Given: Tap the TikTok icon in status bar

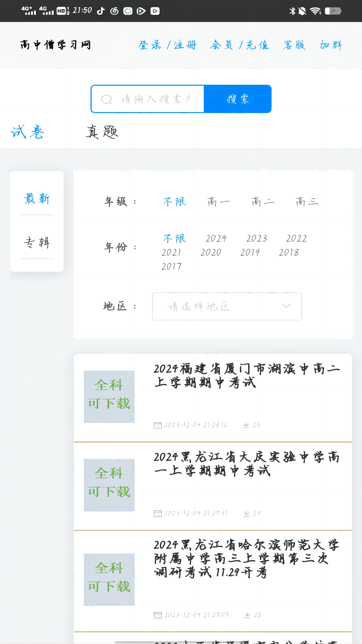Looking at the screenshot, I should (101, 11).
